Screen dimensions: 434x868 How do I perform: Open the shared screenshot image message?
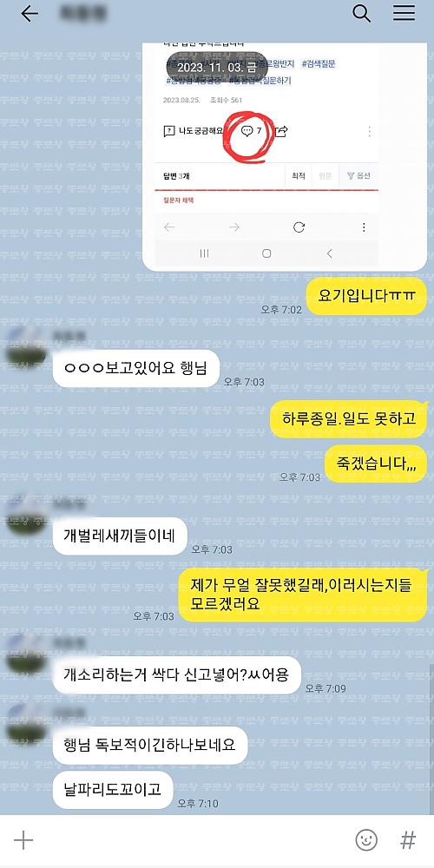[x=285, y=156]
